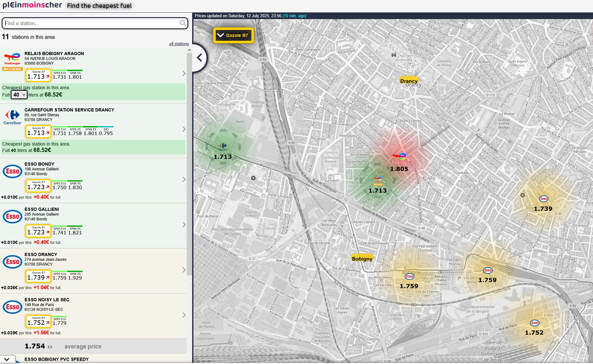Click Esso logo for Esso Bondy

tap(12, 171)
